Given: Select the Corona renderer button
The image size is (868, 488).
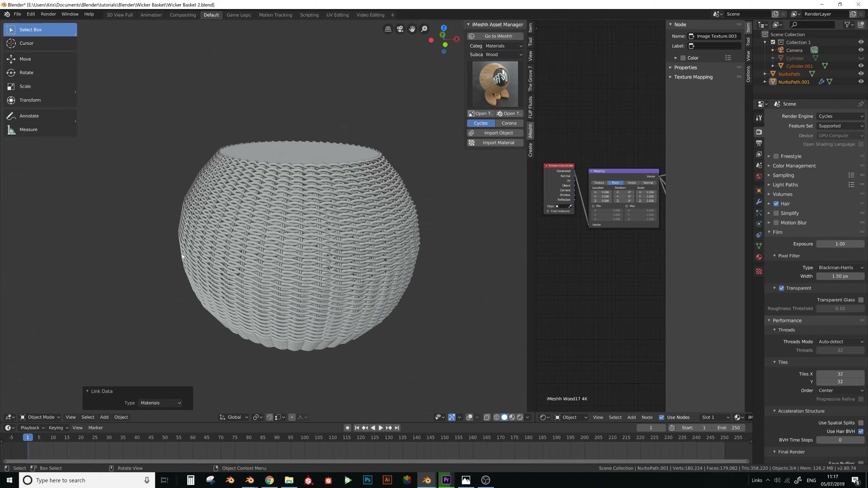Looking at the screenshot, I should [509, 123].
